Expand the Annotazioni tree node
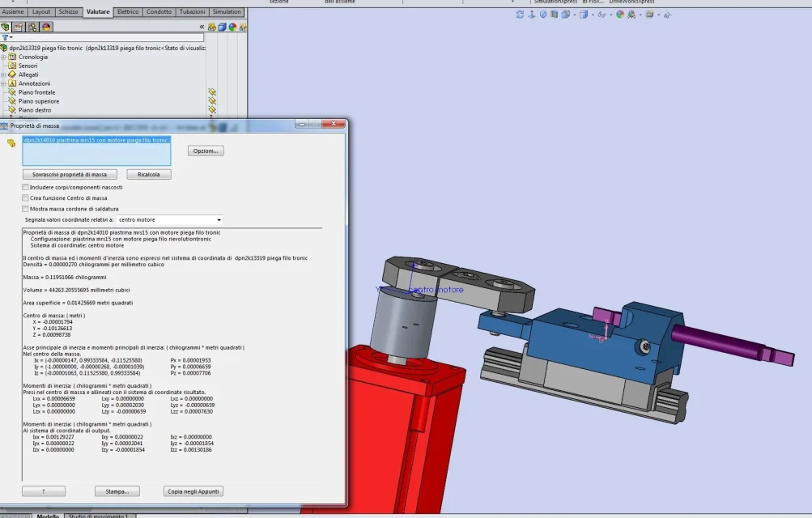Image resolution: width=812 pixels, height=518 pixels. pos(3,83)
